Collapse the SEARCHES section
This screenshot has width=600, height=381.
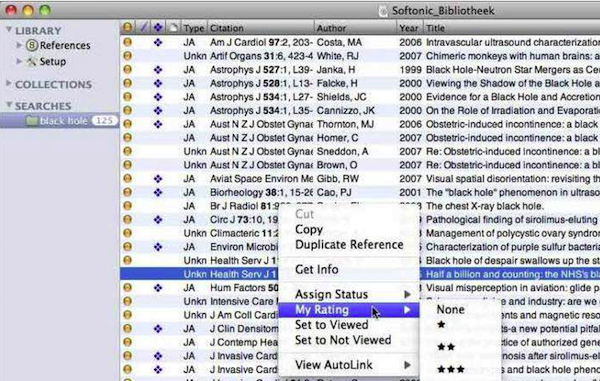[8, 105]
